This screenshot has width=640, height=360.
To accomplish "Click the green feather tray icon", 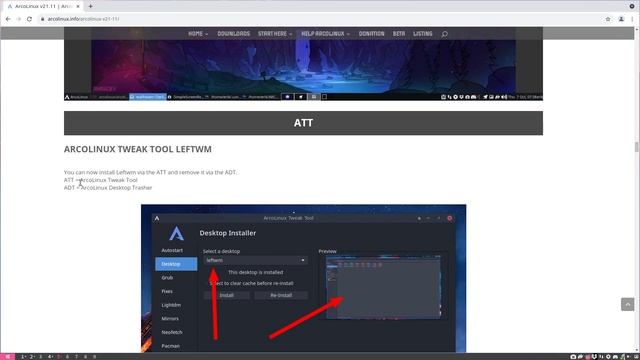I will [622, 357].
